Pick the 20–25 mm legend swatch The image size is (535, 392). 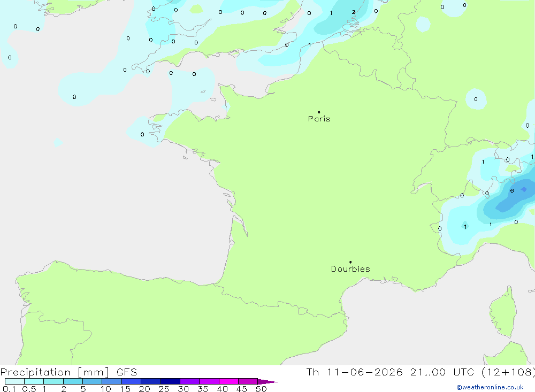click(151, 381)
